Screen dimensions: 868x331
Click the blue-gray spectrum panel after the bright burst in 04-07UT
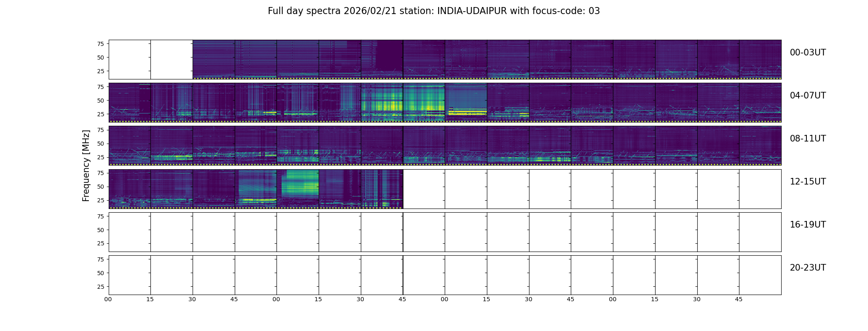pyautogui.click(x=466, y=103)
